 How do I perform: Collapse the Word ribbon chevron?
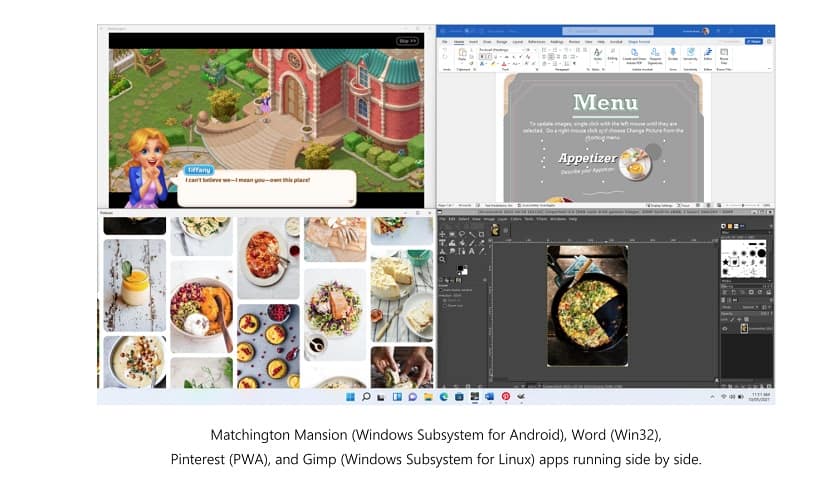769,69
